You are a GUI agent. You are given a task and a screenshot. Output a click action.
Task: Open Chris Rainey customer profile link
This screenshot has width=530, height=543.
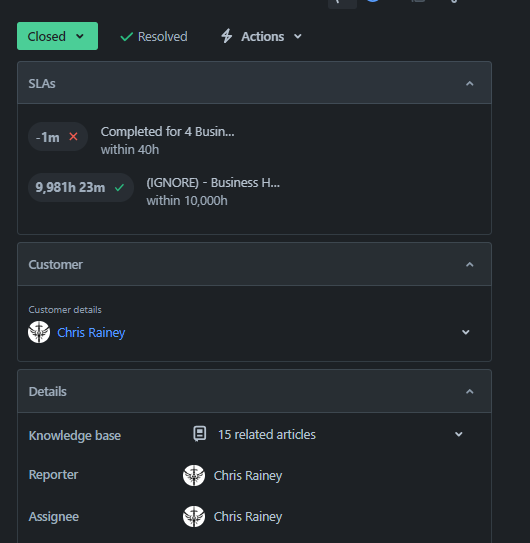point(91,332)
